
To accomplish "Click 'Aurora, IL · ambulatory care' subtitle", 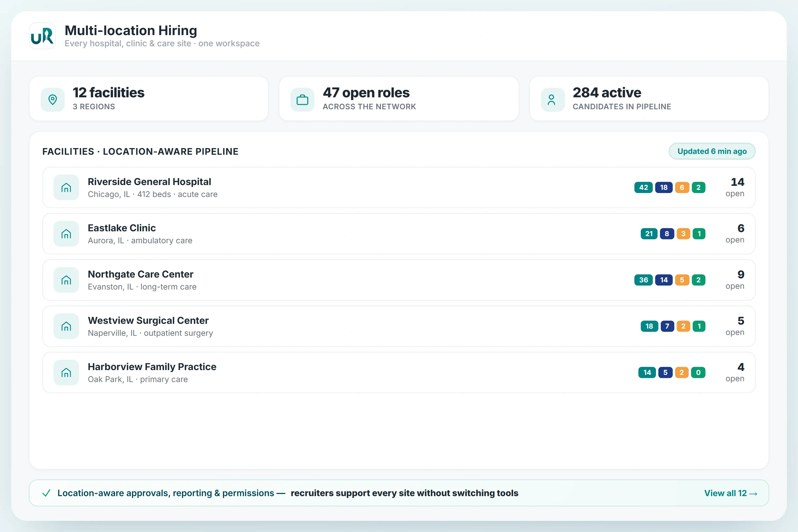I will 140,240.
